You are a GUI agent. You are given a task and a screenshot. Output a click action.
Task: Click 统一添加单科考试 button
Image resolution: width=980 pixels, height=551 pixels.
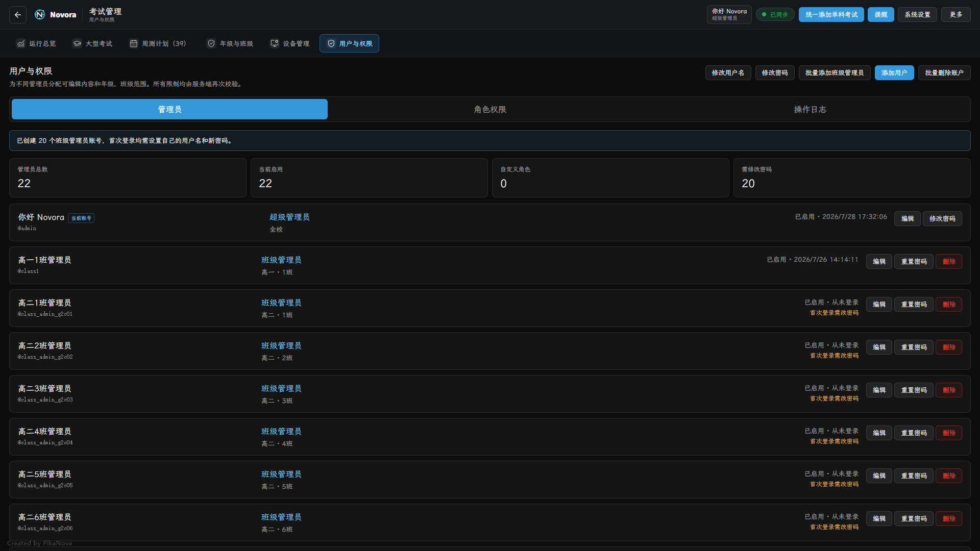[831, 15]
